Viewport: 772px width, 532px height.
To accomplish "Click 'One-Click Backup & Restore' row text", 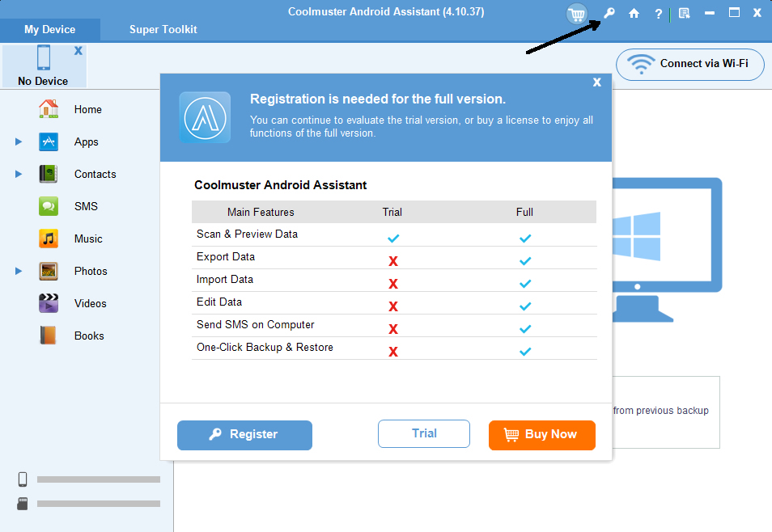I will pos(265,348).
